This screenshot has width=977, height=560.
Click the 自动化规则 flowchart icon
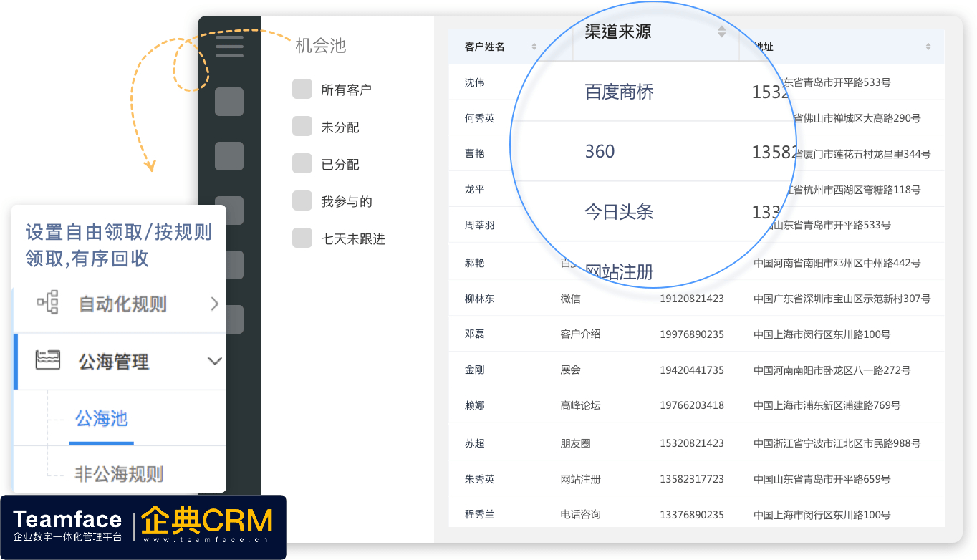coord(48,304)
